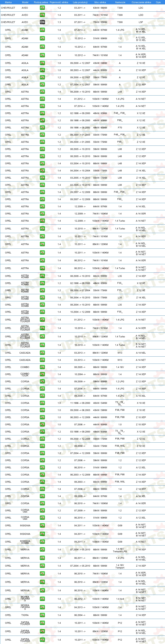Click petrol icon in Meriva Twinport LPG row
The height and width of the screenshot is (644, 165).
point(42,550)
